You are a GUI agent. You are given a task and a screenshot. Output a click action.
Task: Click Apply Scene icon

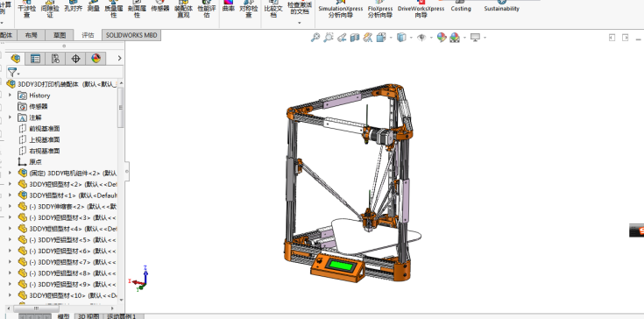[455, 38]
